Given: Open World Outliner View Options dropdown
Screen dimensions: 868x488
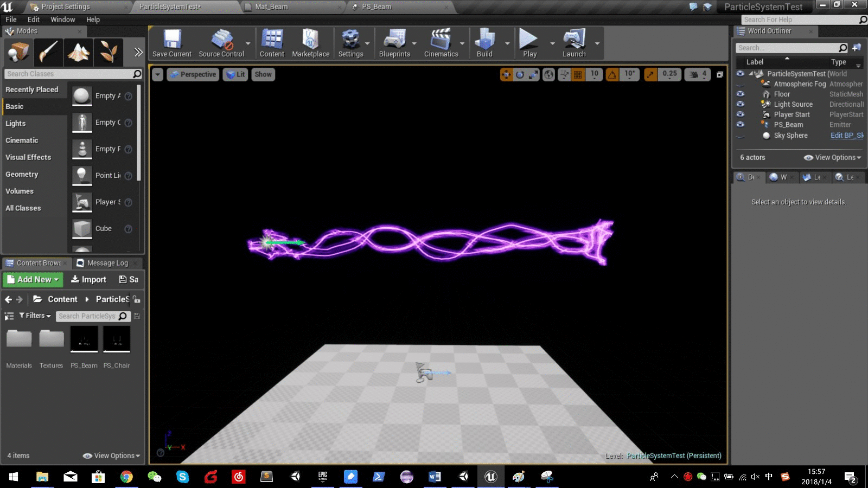Looking at the screenshot, I should tap(833, 158).
